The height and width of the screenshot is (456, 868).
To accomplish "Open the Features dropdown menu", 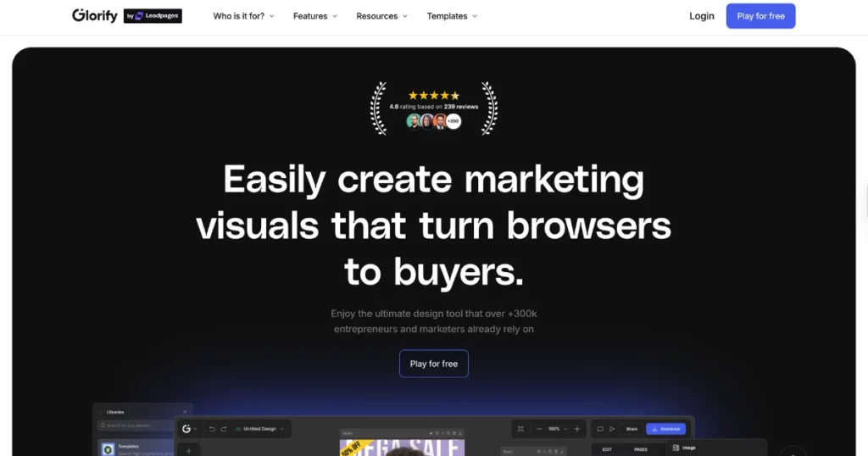I will coord(315,16).
